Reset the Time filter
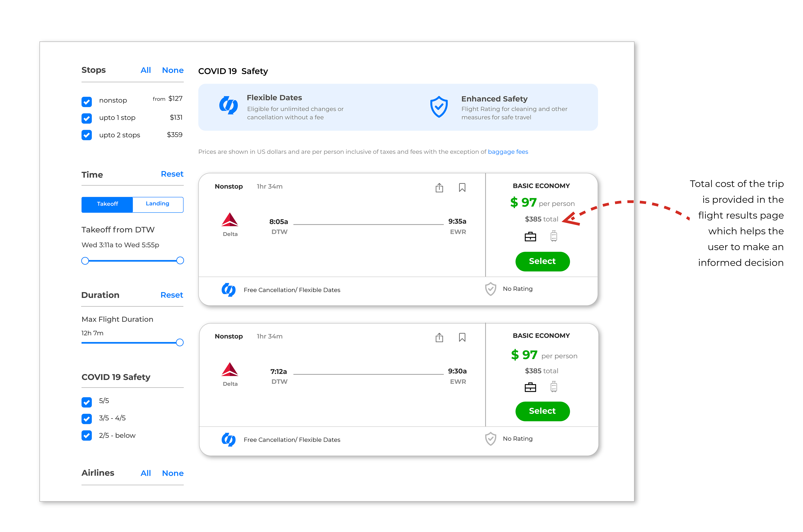 coord(172,174)
